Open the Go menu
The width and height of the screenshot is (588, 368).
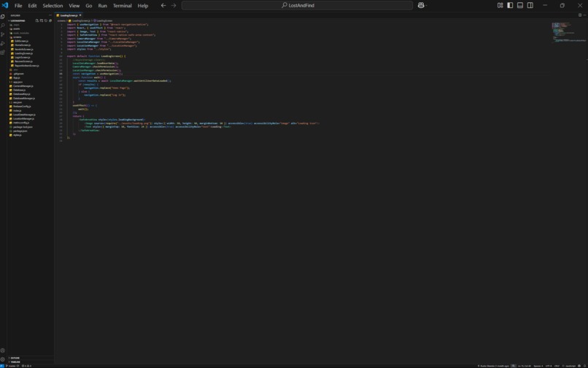coord(89,6)
